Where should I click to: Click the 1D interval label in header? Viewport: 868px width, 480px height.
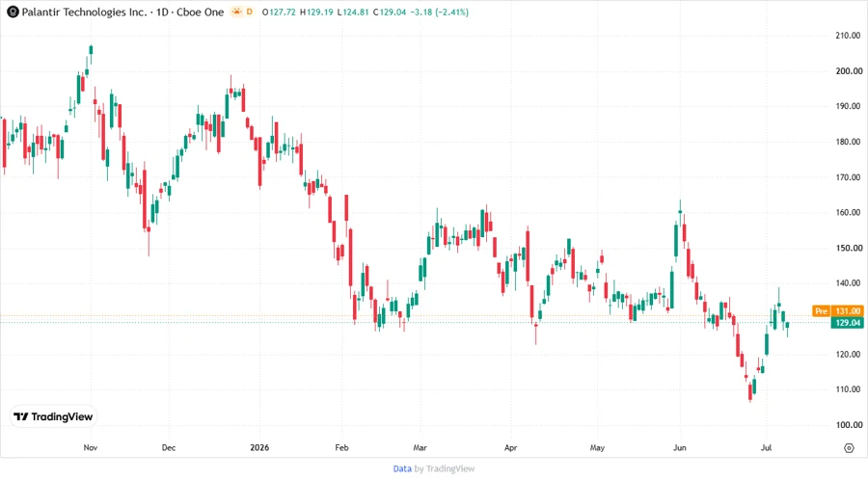point(162,12)
